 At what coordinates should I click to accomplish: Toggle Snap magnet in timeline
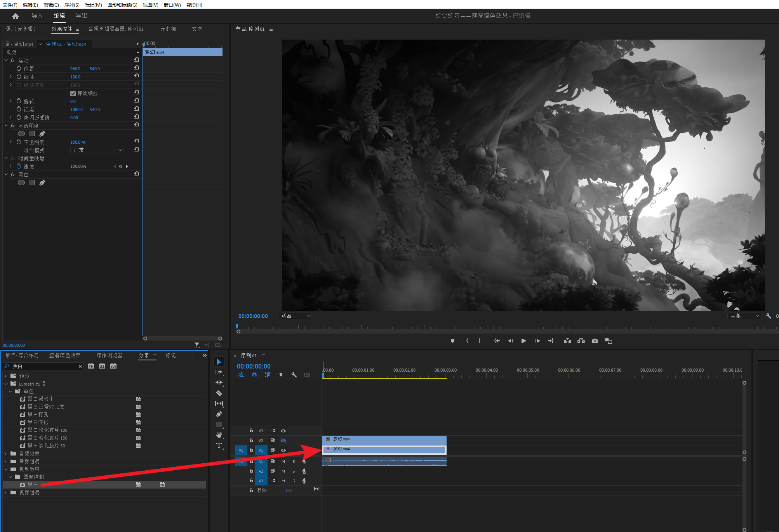254,375
